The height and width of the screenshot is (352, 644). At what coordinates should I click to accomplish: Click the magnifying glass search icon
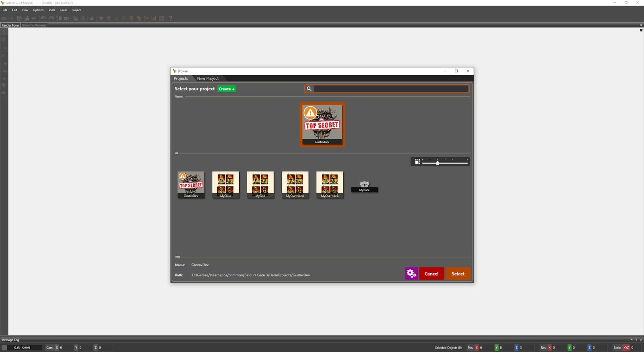pos(309,89)
